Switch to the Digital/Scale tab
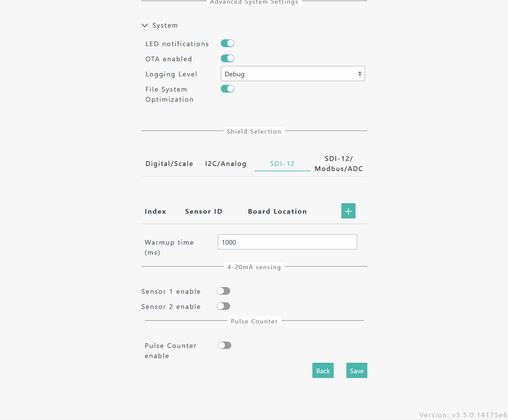Image resolution: width=508 pixels, height=420 pixels. (x=169, y=164)
